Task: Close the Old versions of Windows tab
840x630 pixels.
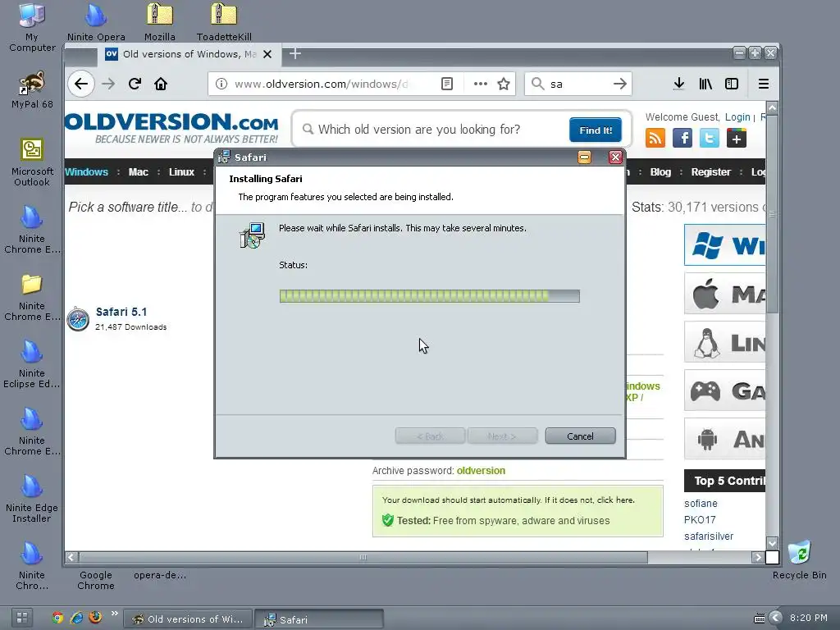Action: click(x=267, y=54)
